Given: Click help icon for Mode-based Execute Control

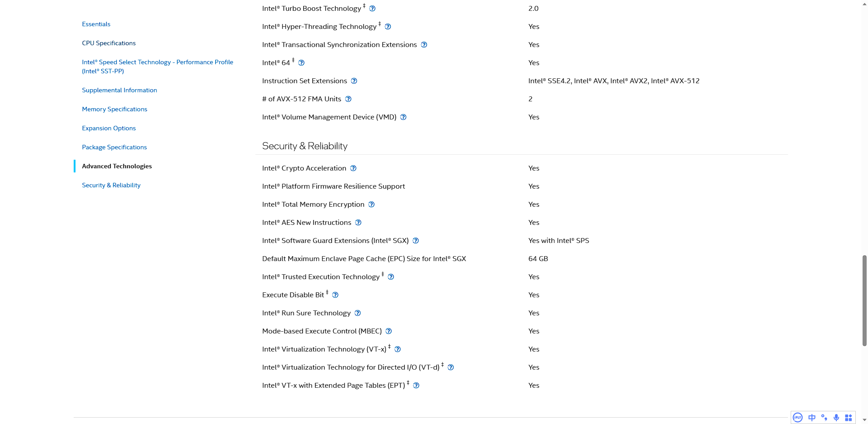Looking at the screenshot, I should tap(388, 331).
